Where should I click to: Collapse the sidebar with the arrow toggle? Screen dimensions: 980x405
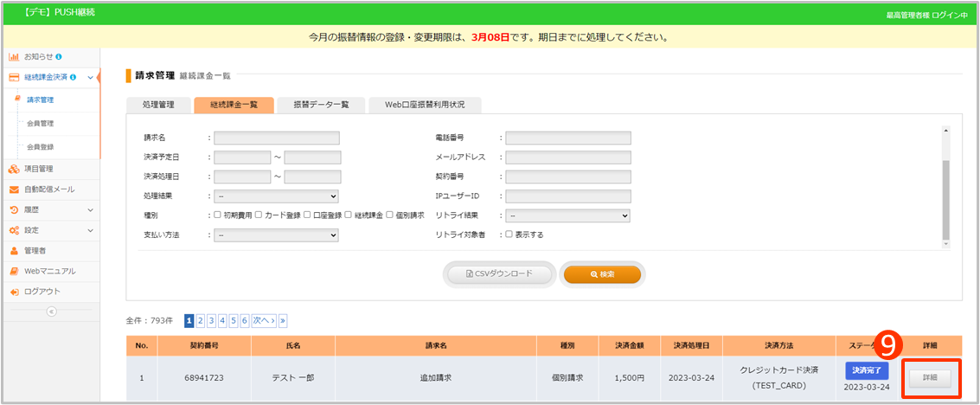coord(50,312)
